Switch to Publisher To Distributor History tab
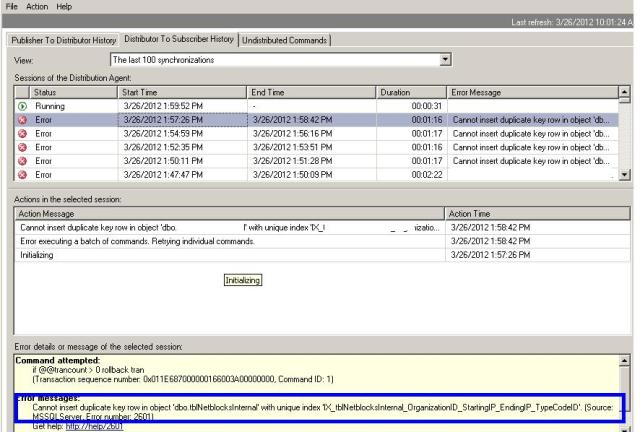This screenshot has height=432, width=640. [x=64, y=40]
